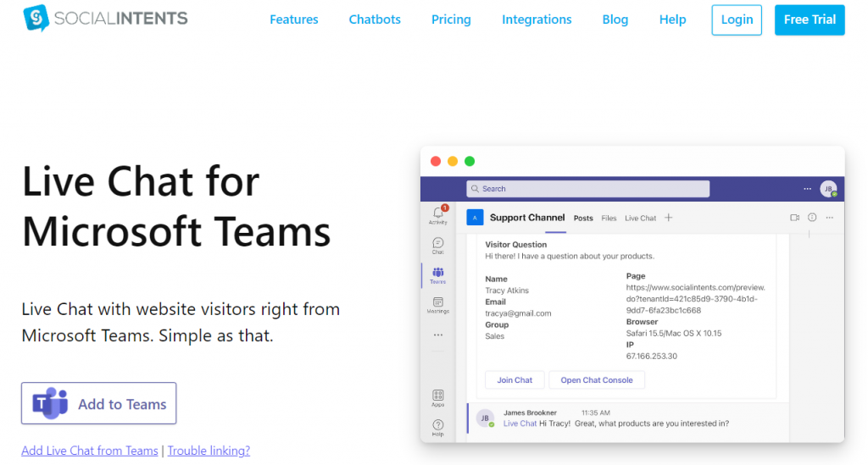The width and height of the screenshot is (868, 465).
Task: Click the red close window dot
Action: coord(436,162)
